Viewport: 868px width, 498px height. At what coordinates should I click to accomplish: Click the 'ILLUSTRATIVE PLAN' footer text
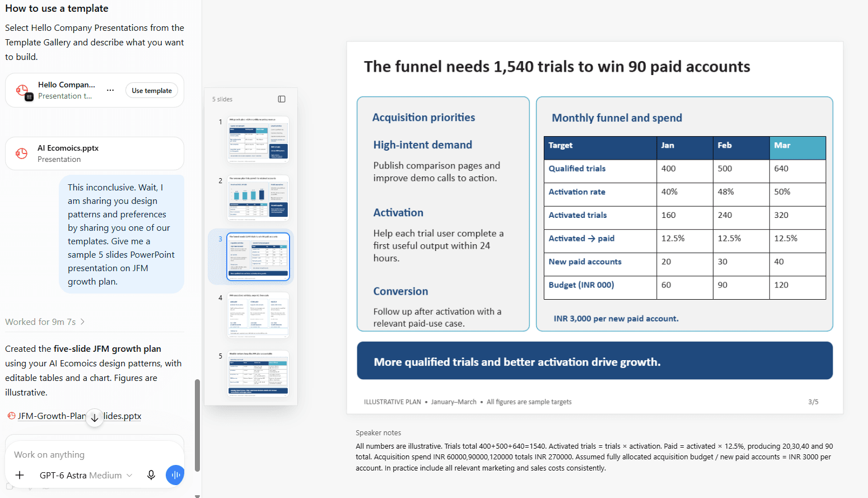pyautogui.click(x=392, y=402)
